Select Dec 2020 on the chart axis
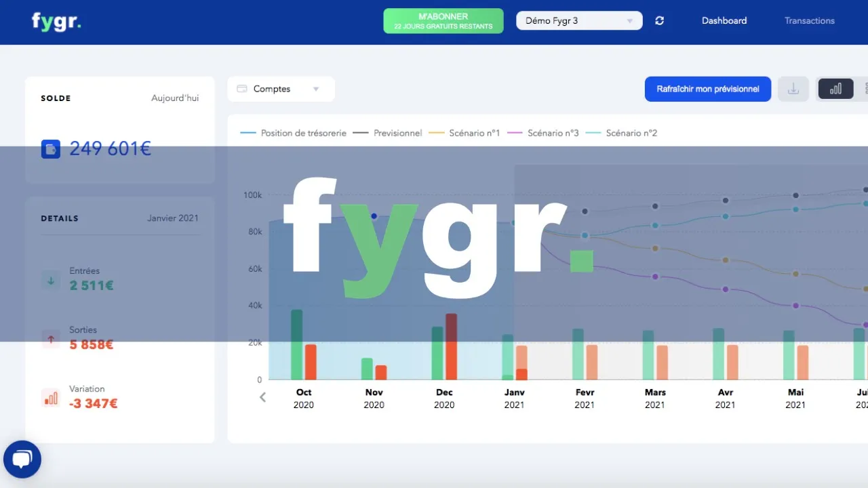 pos(444,399)
